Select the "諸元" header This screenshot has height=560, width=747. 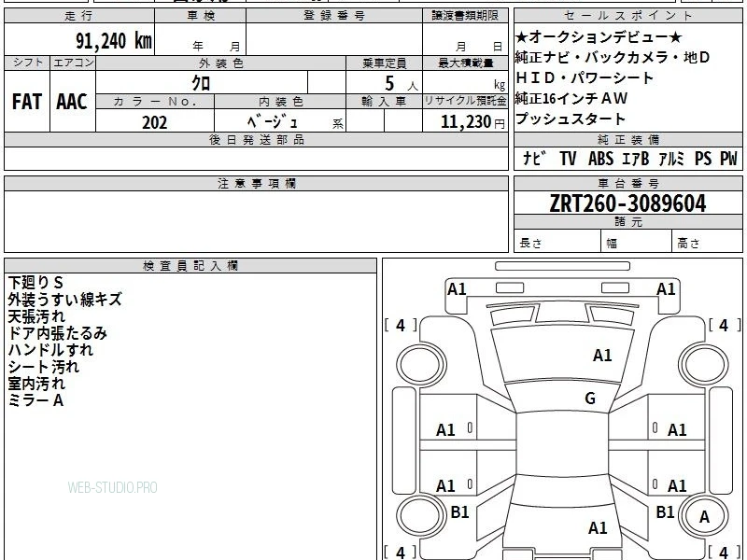point(627,221)
